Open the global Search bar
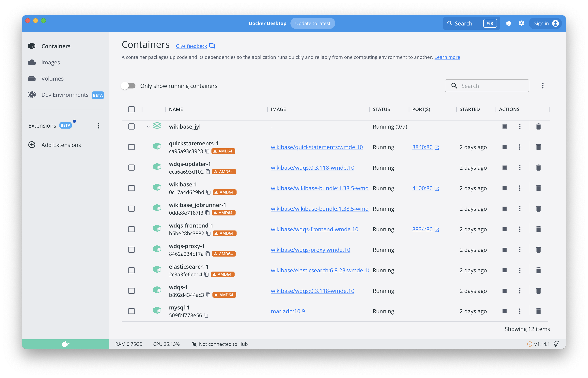Screen dimensions: 588x378 click(471, 23)
